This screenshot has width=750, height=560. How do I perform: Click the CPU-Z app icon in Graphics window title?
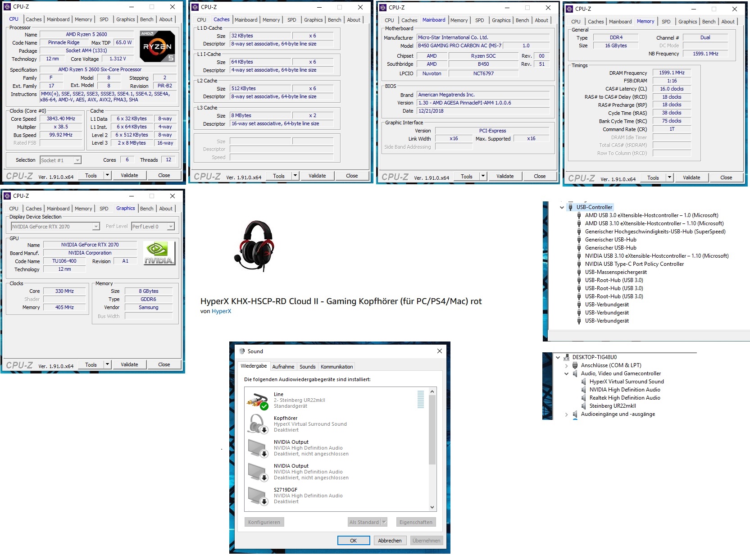[x=7, y=196]
